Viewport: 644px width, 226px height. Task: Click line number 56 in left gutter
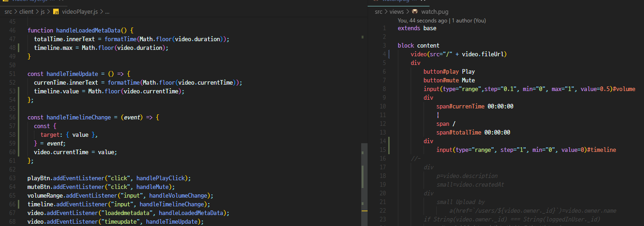coord(12,117)
